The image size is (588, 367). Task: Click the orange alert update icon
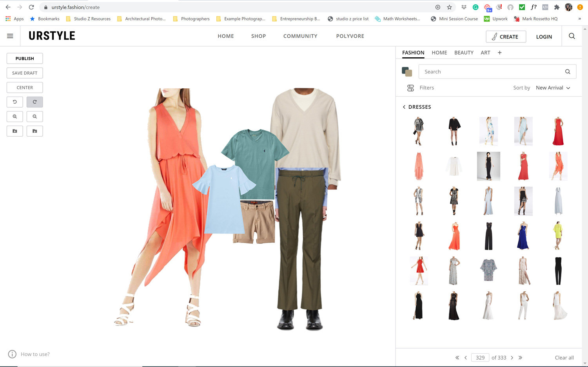580,7
